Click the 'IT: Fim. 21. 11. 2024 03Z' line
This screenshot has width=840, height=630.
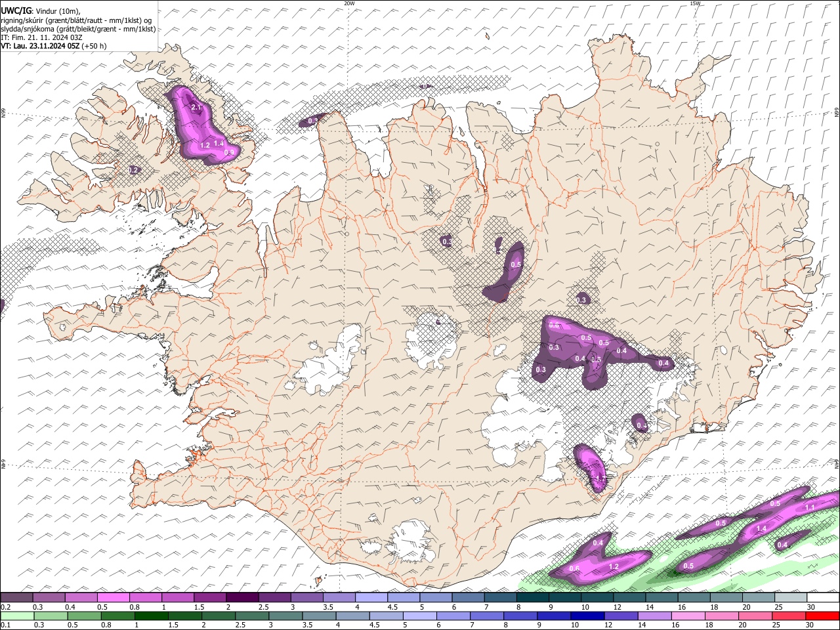pos(41,37)
